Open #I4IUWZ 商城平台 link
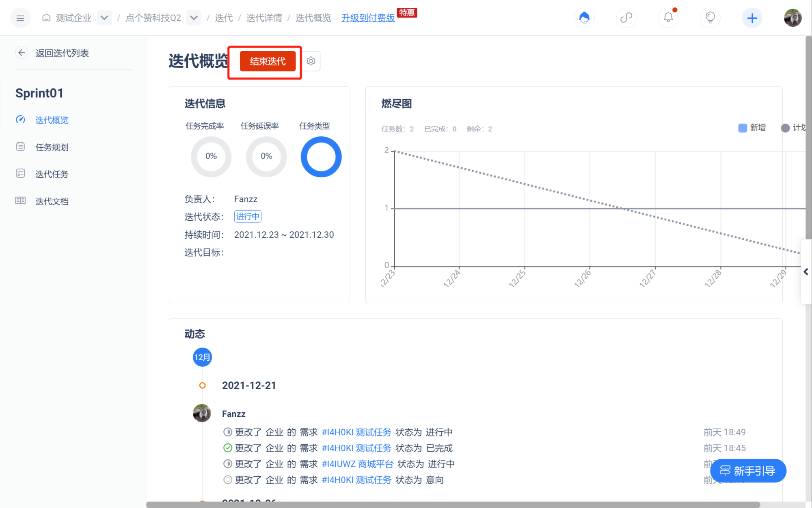Image resolution: width=812 pixels, height=508 pixels. (358, 464)
